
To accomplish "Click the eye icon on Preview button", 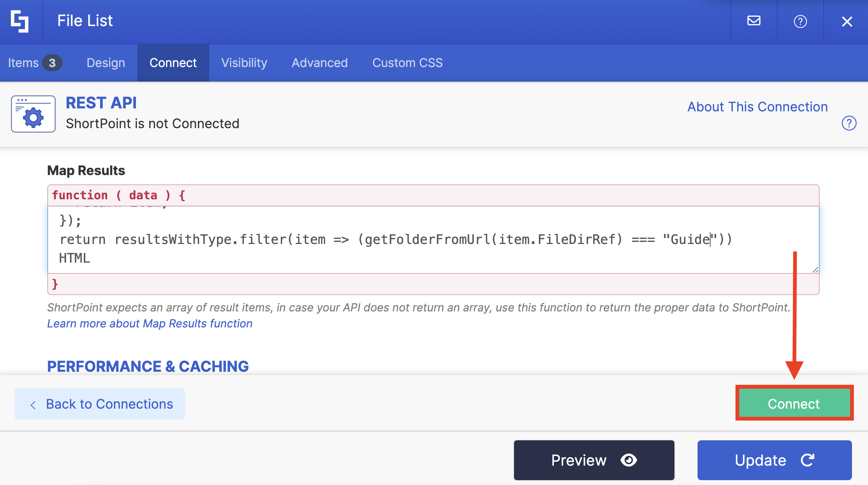I will coord(629,460).
